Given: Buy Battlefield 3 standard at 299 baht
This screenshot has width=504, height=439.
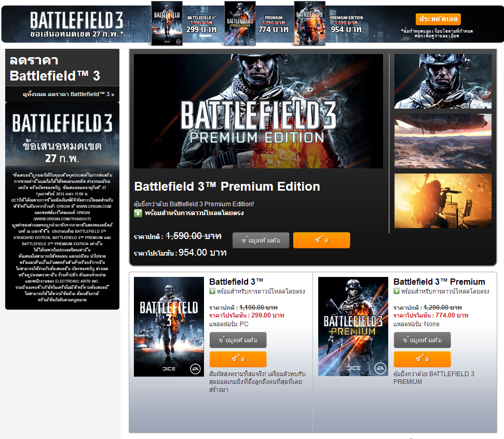Looking at the screenshot, I should click(x=238, y=359).
